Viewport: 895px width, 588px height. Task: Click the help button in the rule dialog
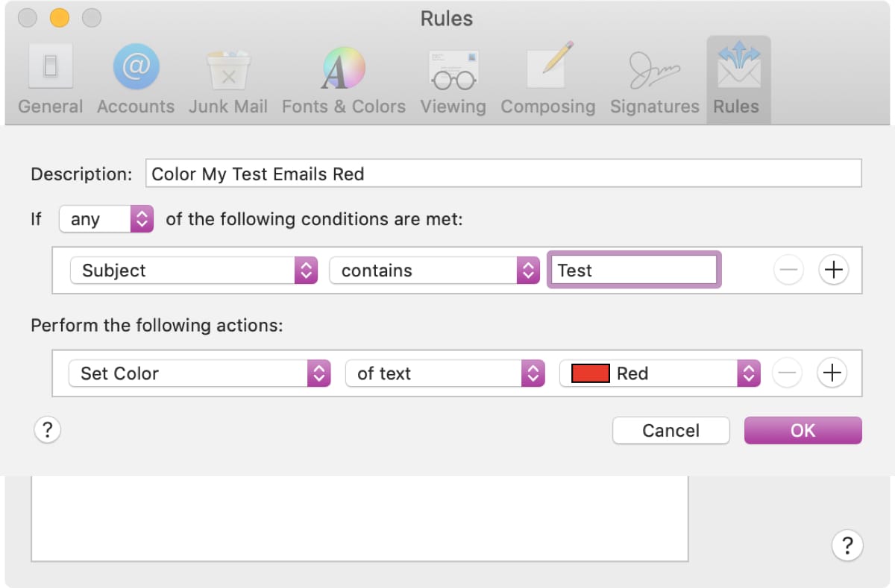[x=47, y=430]
